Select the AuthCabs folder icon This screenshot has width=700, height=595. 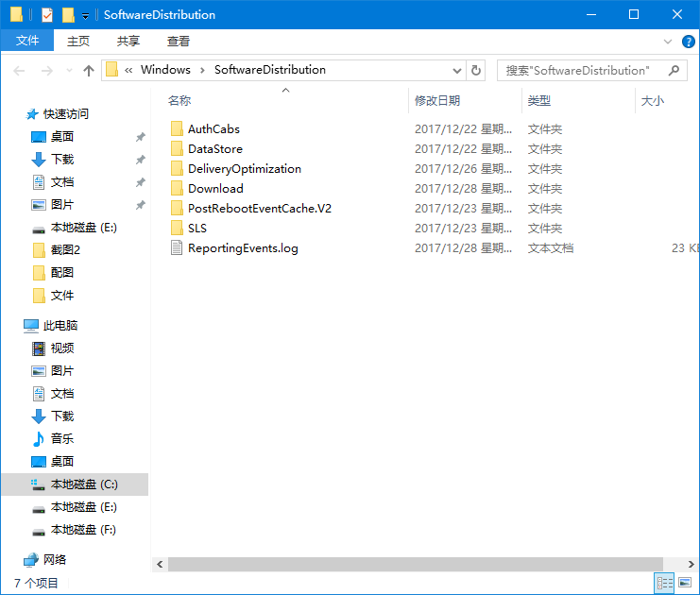pyautogui.click(x=177, y=128)
